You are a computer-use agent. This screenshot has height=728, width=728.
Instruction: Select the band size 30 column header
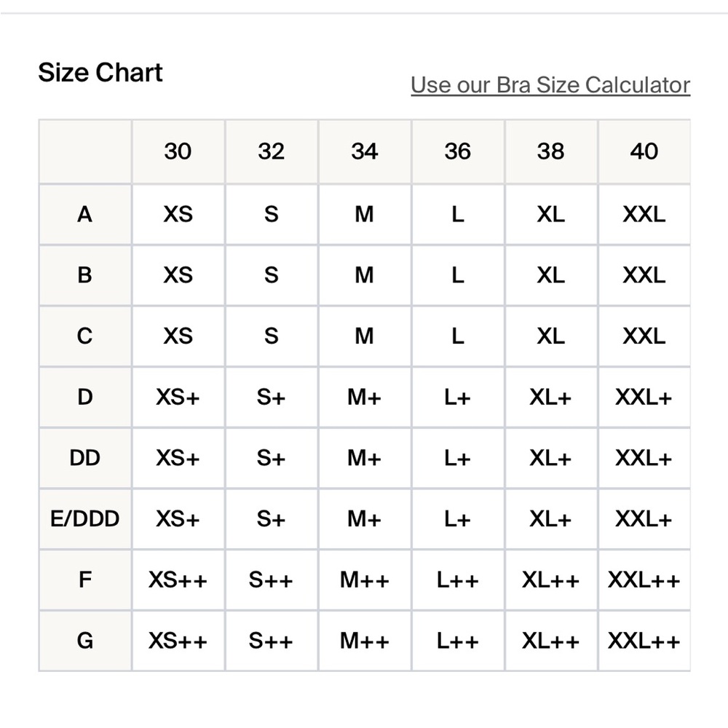click(178, 151)
